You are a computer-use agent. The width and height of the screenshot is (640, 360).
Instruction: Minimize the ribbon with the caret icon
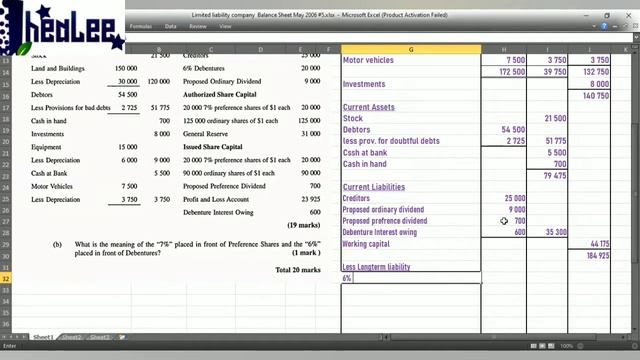594,26
